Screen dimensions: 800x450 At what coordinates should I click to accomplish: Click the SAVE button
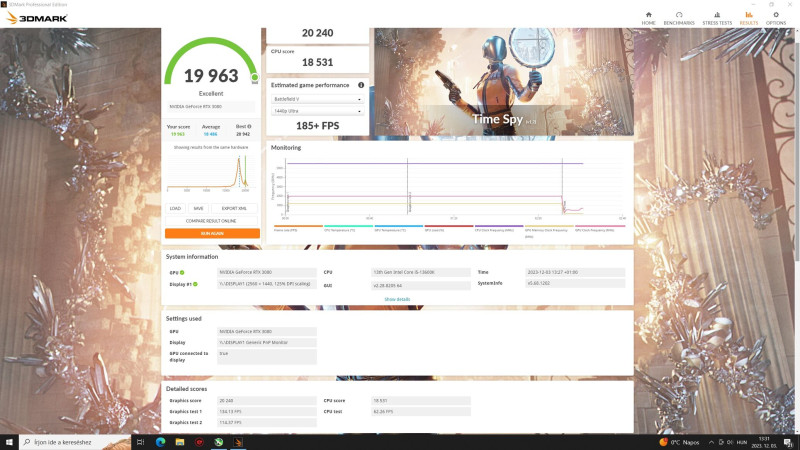pos(198,208)
